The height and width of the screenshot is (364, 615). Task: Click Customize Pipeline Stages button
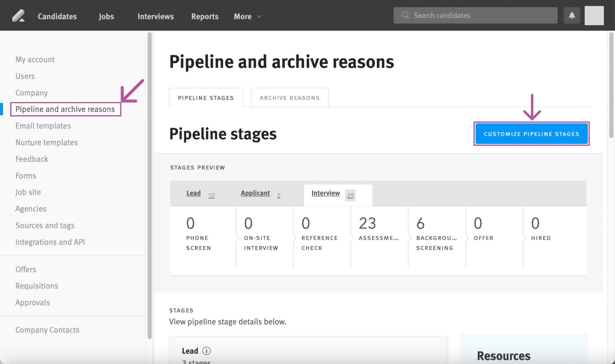pyautogui.click(x=531, y=134)
